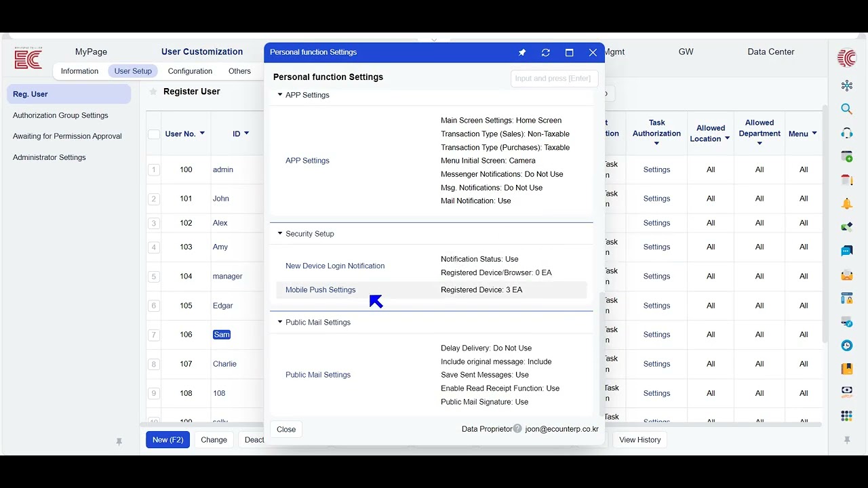Click the network hub icon in sidebar
Screen dimensions: 868x488
(x=846, y=85)
